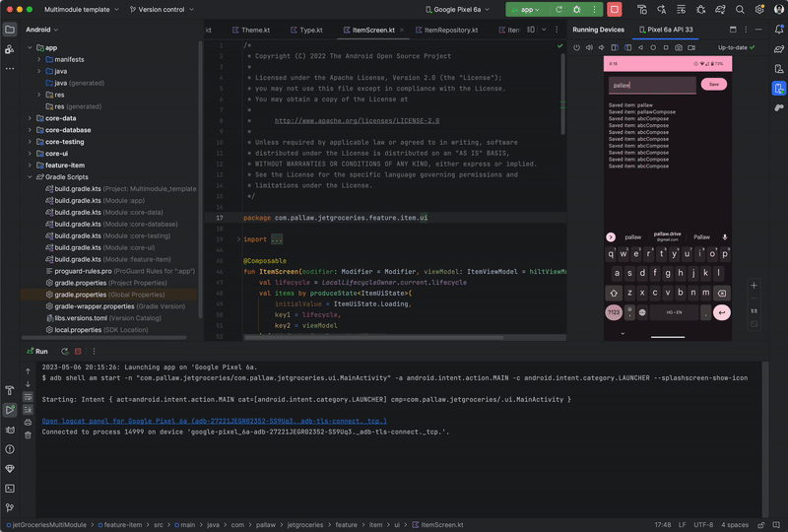Clear Run console with trash icon
788x532 pixels.
click(x=28, y=434)
